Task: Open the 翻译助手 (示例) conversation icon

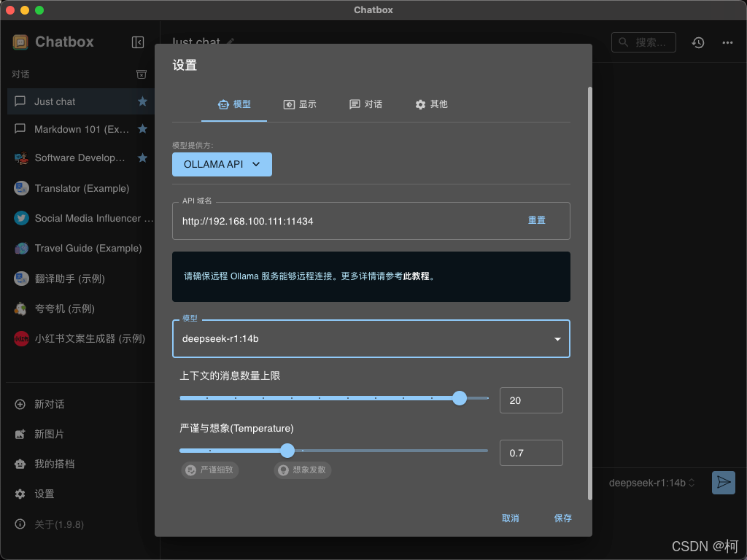Action: (21, 279)
